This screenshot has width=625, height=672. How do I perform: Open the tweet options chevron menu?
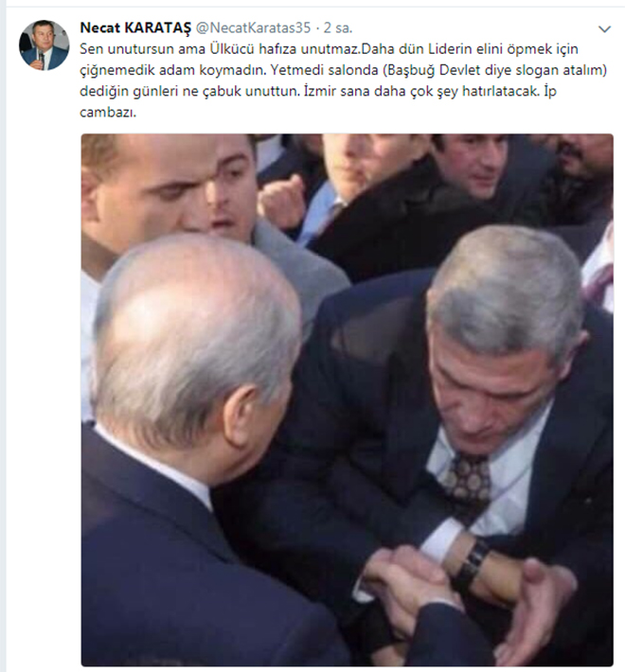pos(604,29)
